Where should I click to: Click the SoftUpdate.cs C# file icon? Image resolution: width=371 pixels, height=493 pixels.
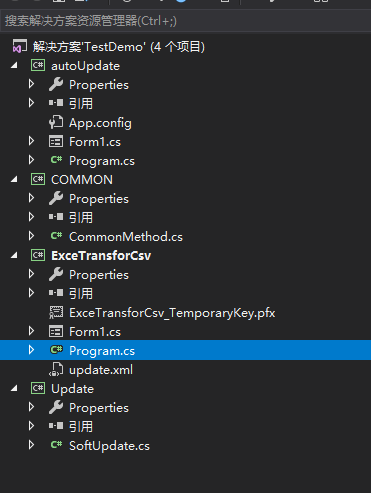pyautogui.click(x=56, y=445)
